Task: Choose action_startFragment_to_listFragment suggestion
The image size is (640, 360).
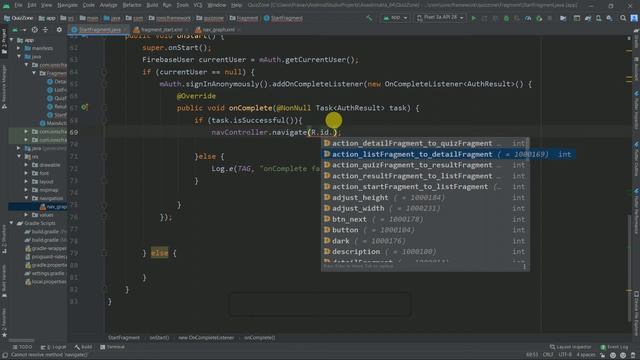Action: coord(425,187)
